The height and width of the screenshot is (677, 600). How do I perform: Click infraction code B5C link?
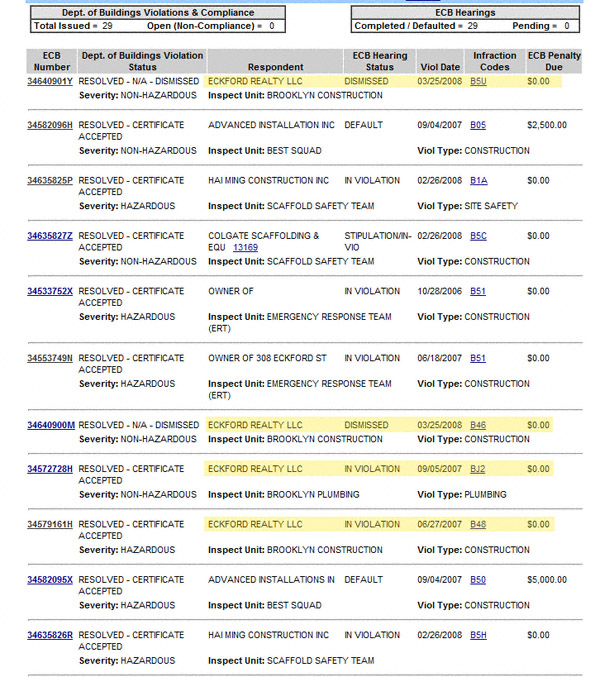click(x=478, y=236)
